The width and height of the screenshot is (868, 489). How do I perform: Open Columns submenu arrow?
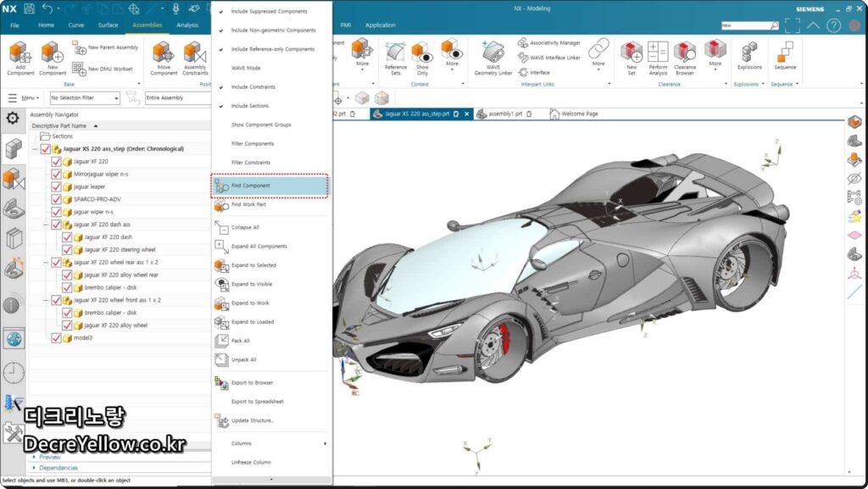325,443
